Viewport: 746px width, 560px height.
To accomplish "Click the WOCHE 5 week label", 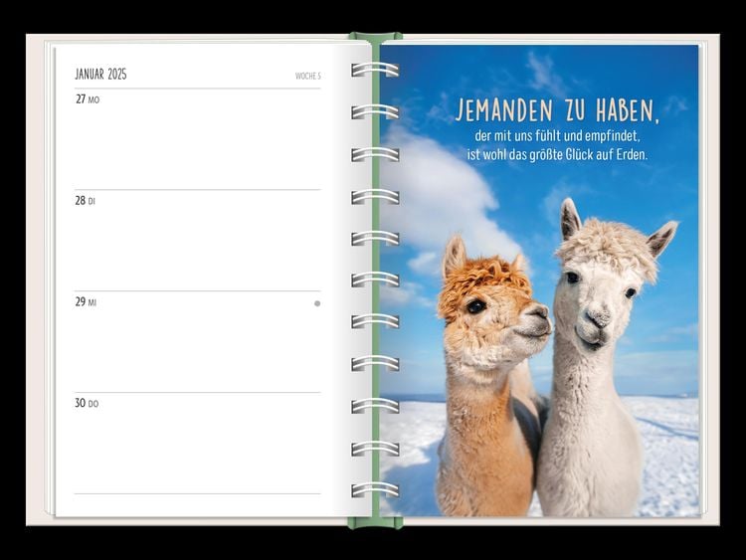I will point(307,76).
